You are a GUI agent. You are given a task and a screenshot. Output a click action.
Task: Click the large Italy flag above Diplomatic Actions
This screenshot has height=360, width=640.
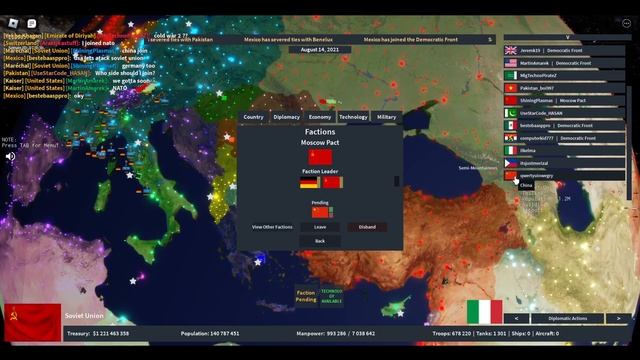(484, 311)
